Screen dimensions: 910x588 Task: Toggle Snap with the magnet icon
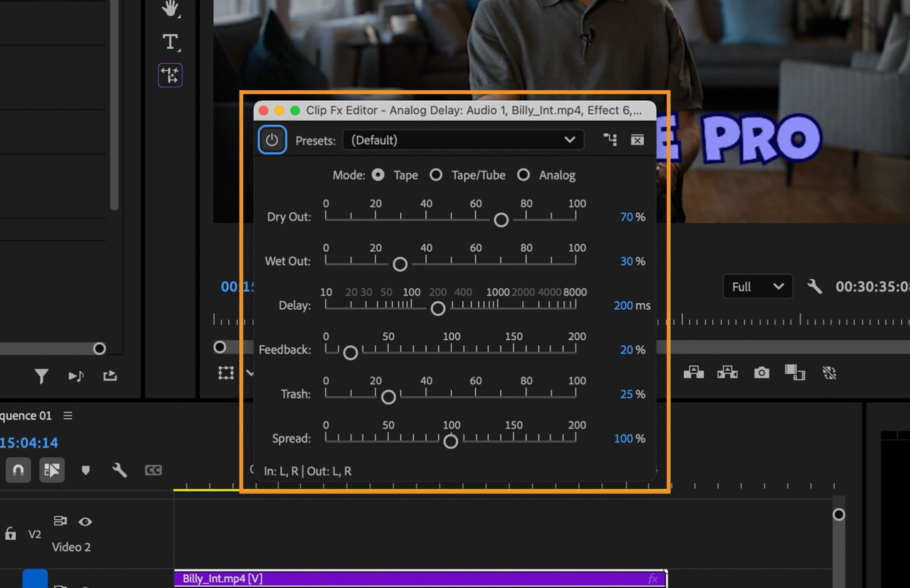18,470
